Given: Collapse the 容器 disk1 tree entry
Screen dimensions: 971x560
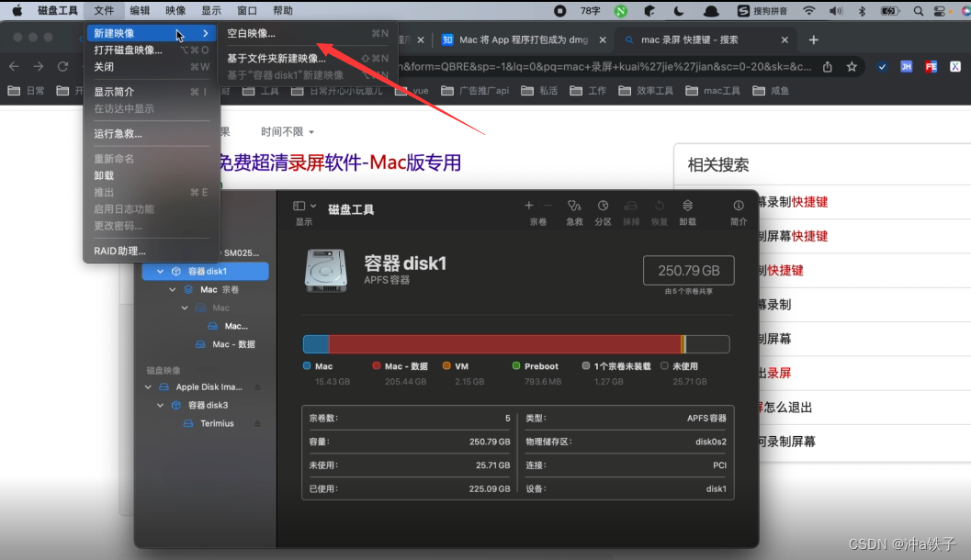Looking at the screenshot, I should click(159, 271).
